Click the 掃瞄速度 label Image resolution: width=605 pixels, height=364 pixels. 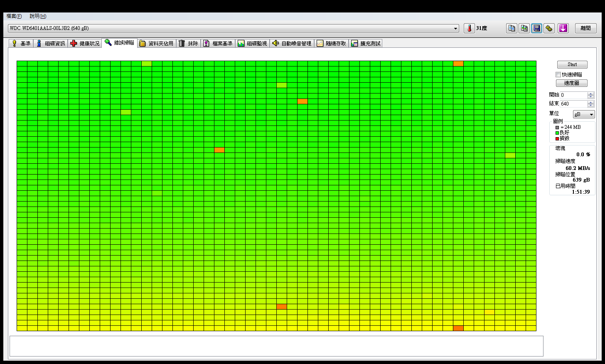point(565,161)
